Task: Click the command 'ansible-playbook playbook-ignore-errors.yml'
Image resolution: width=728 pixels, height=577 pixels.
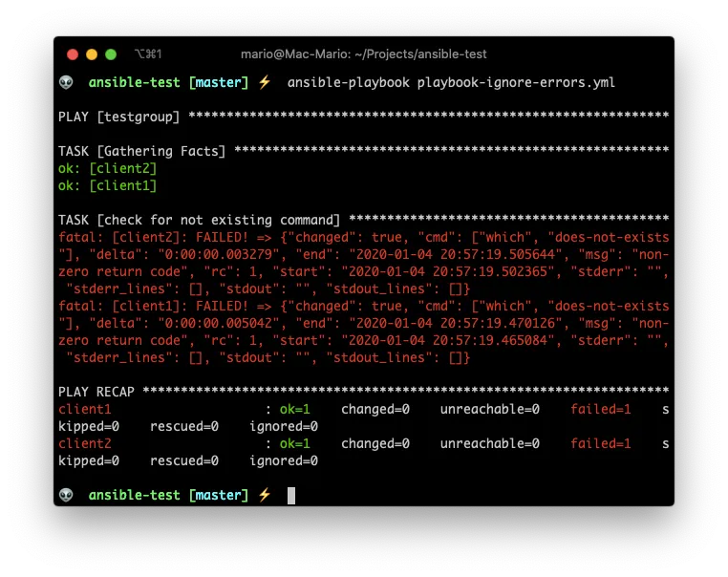Action: coord(451,82)
